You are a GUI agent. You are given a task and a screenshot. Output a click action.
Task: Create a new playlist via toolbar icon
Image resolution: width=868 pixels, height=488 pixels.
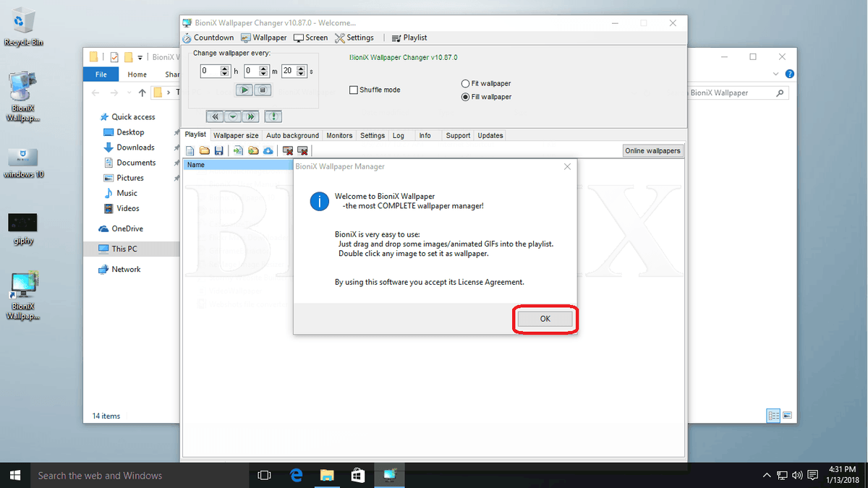(x=190, y=150)
